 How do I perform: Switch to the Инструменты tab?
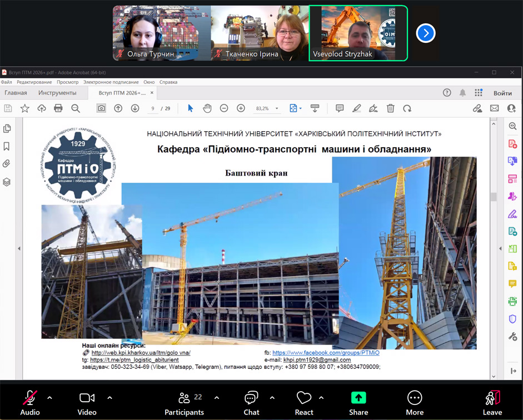click(57, 93)
